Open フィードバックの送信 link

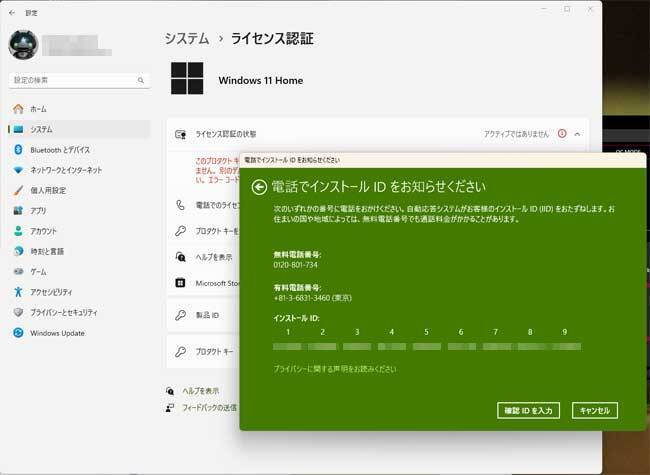(x=209, y=408)
